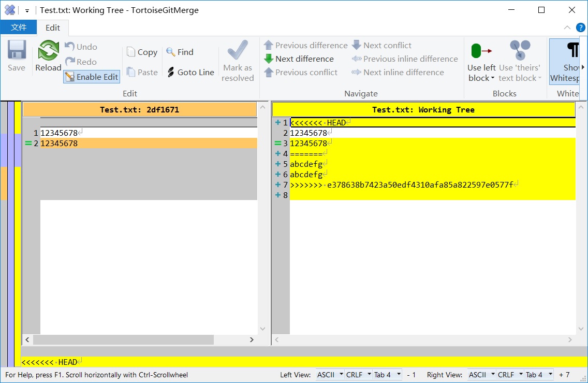Open the 文件 file menu tab

pyautogui.click(x=19, y=27)
